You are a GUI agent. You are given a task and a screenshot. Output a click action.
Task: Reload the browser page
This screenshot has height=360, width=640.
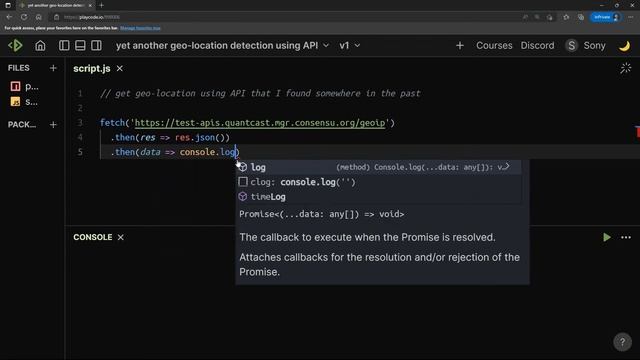24,17
